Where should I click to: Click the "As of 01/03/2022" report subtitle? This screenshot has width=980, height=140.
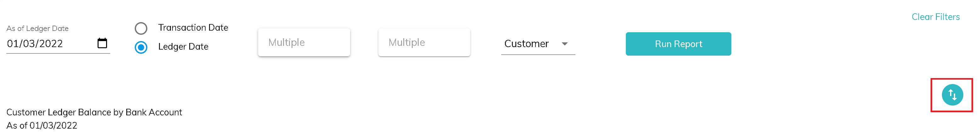pos(42,125)
